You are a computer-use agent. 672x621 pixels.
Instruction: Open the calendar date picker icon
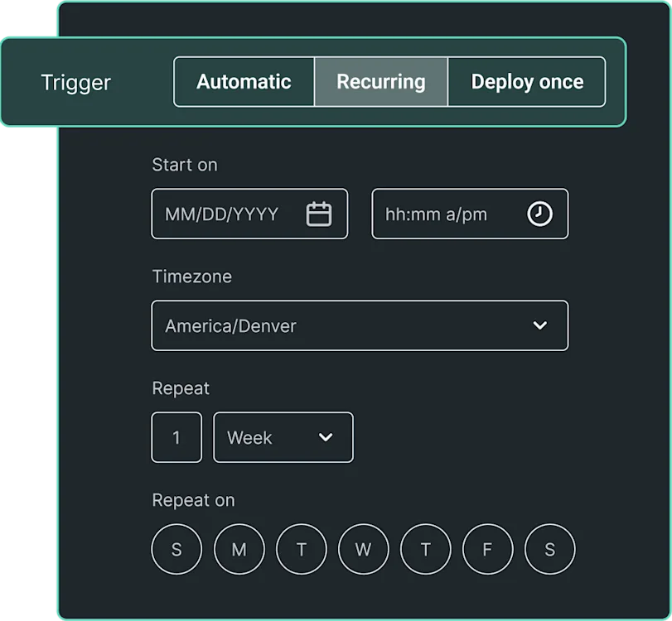[x=319, y=214]
